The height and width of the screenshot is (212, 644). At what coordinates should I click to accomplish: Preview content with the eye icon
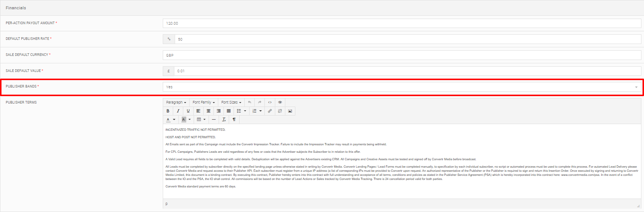point(280,102)
